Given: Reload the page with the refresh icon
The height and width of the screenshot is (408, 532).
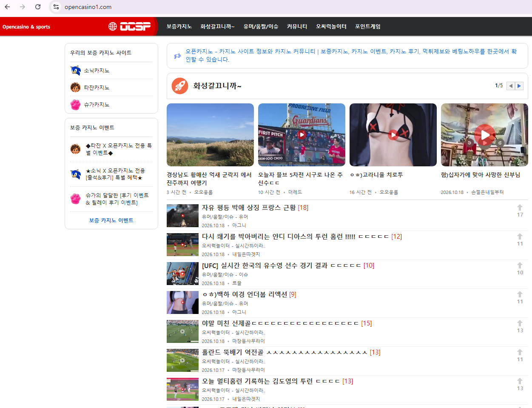Looking at the screenshot, I should 38,7.
